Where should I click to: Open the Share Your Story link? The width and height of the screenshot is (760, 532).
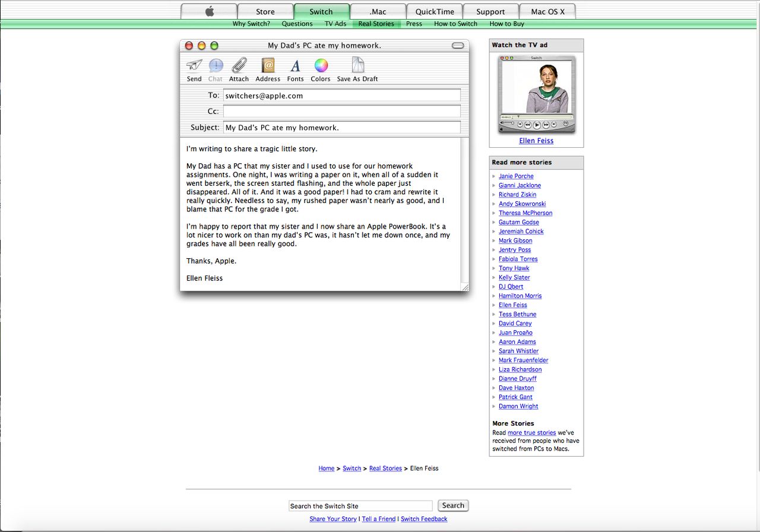[333, 519]
